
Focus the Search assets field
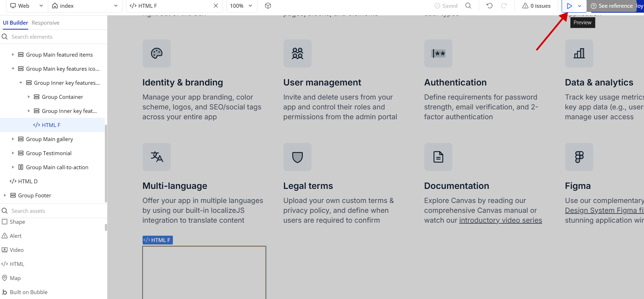(x=54, y=211)
